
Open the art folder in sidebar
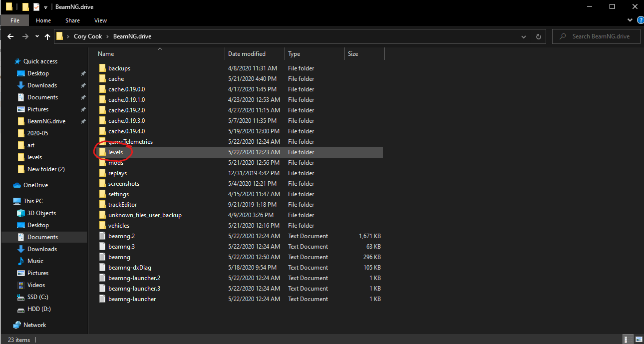(x=31, y=145)
